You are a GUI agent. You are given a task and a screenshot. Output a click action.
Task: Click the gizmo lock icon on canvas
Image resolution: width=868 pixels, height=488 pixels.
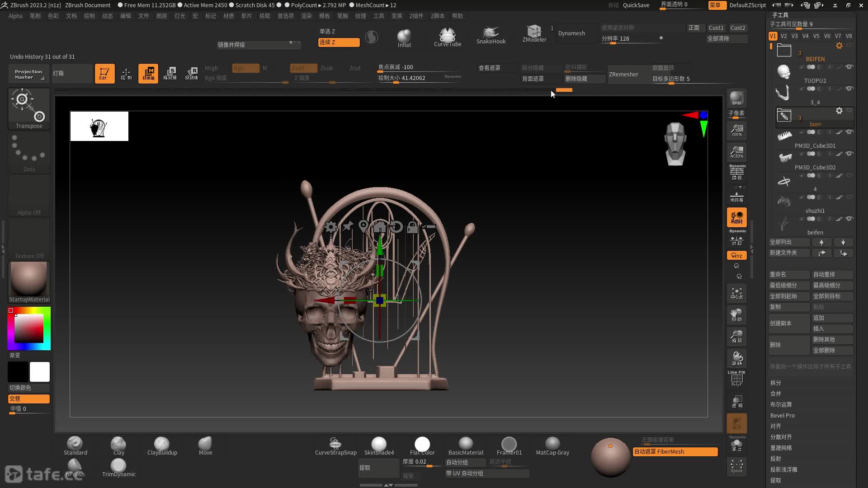(412, 227)
